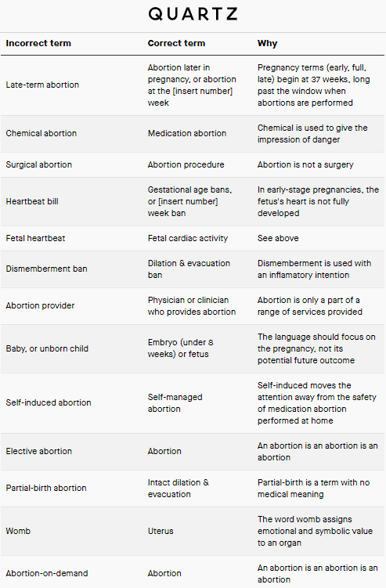Select the See above explanation cell
The height and width of the screenshot is (588, 386).
pos(278,238)
